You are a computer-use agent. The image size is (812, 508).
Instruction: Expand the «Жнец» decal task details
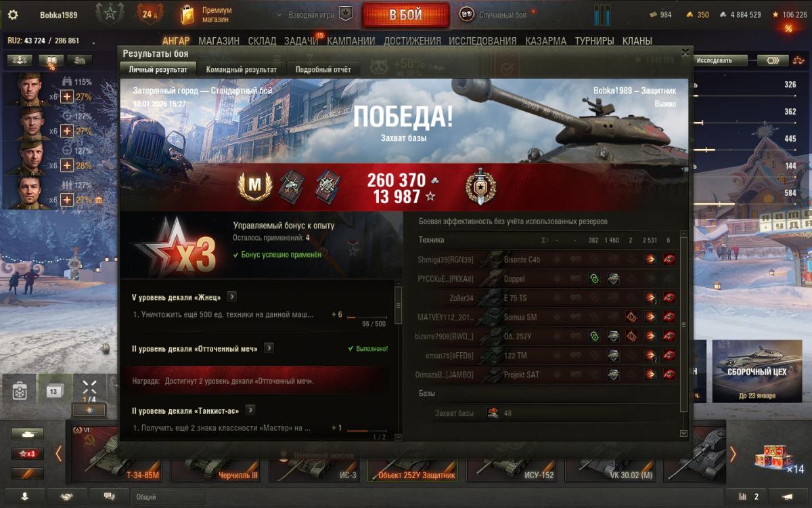point(232,297)
